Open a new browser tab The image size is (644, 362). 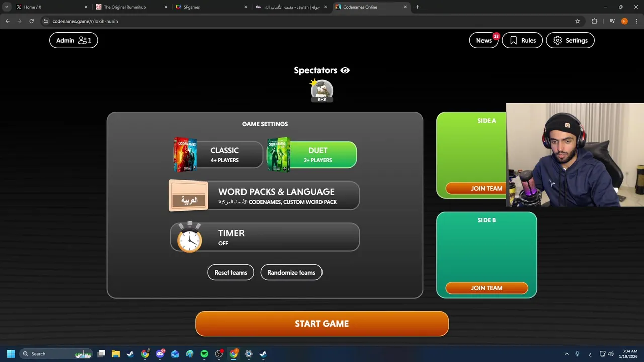417,7
